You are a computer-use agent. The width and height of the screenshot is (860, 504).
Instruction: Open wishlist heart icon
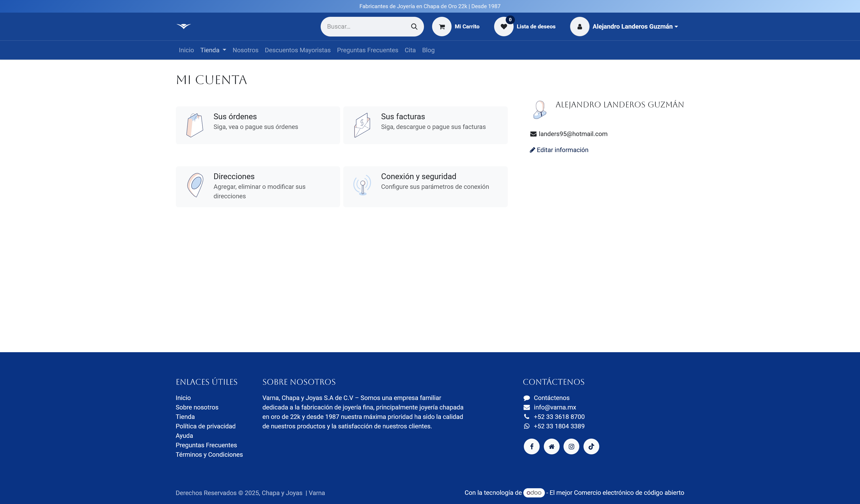click(503, 27)
